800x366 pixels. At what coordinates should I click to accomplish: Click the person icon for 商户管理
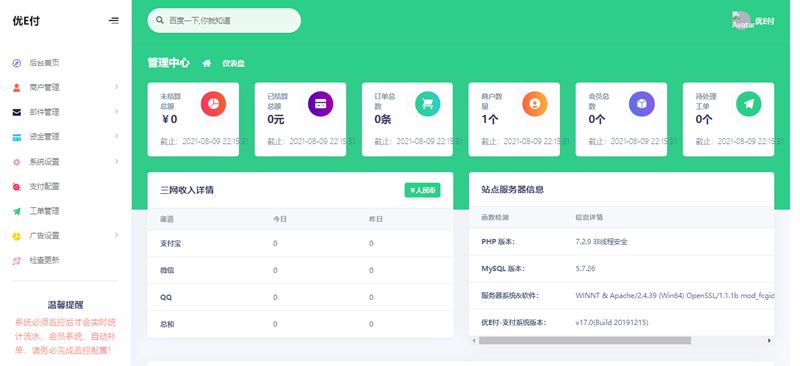17,87
